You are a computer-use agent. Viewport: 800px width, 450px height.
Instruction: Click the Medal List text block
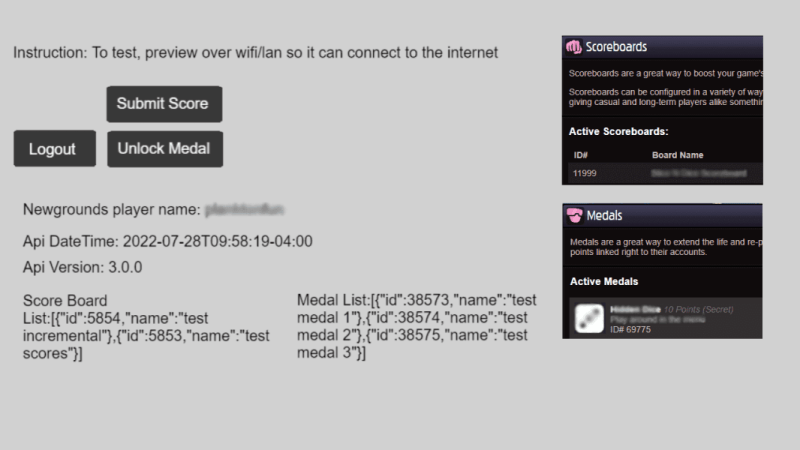(417, 326)
